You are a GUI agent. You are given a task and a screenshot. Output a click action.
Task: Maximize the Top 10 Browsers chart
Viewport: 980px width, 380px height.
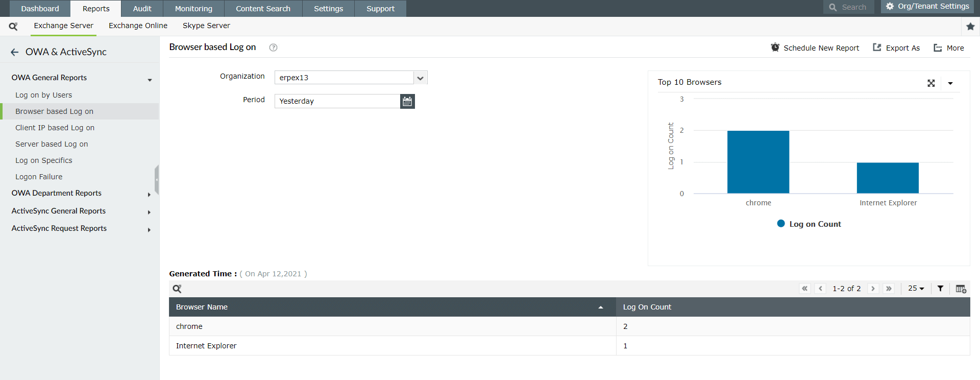(931, 83)
